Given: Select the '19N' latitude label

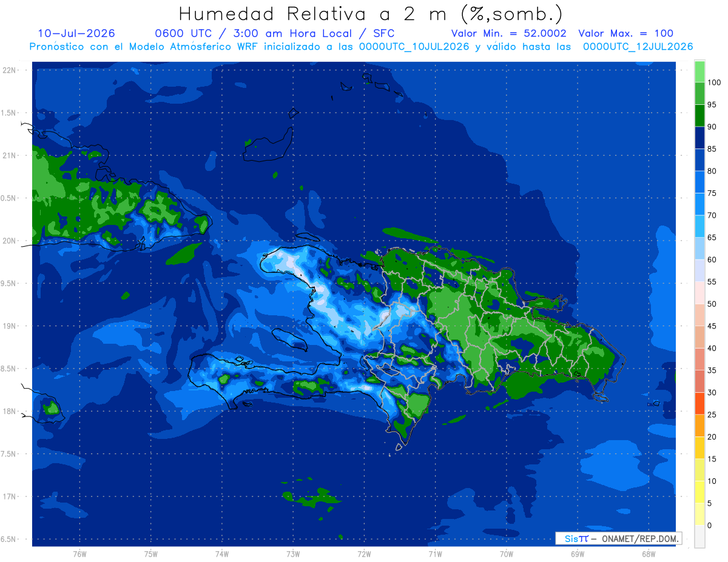Looking at the screenshot, I should (x=9, y=326).
